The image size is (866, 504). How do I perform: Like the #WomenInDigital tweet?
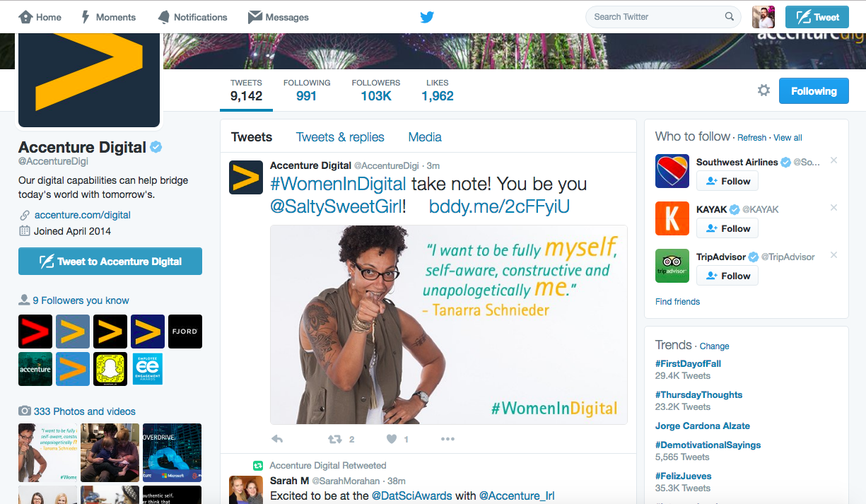[x=392, y=439]
